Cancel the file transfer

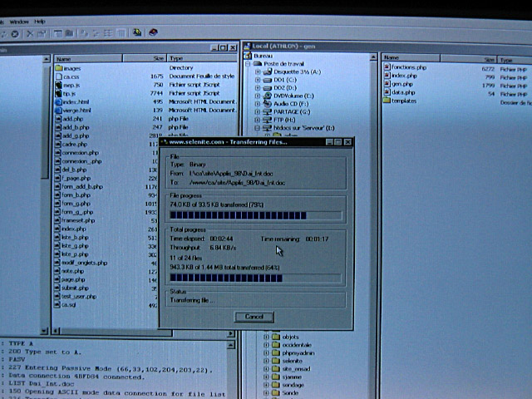tap(254, 317)
